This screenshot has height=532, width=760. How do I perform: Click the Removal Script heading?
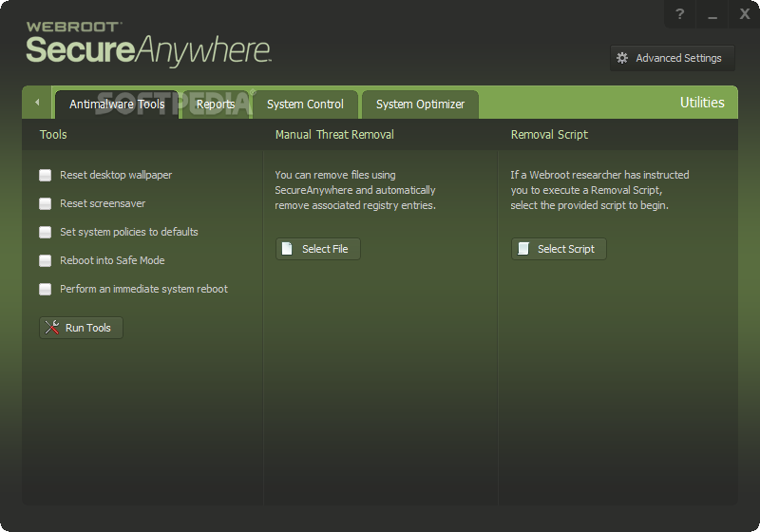[x=549, y=135]
